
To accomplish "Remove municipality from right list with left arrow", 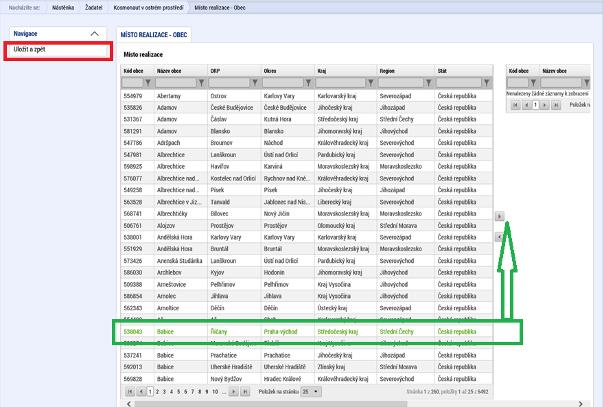I will (498, 237).
